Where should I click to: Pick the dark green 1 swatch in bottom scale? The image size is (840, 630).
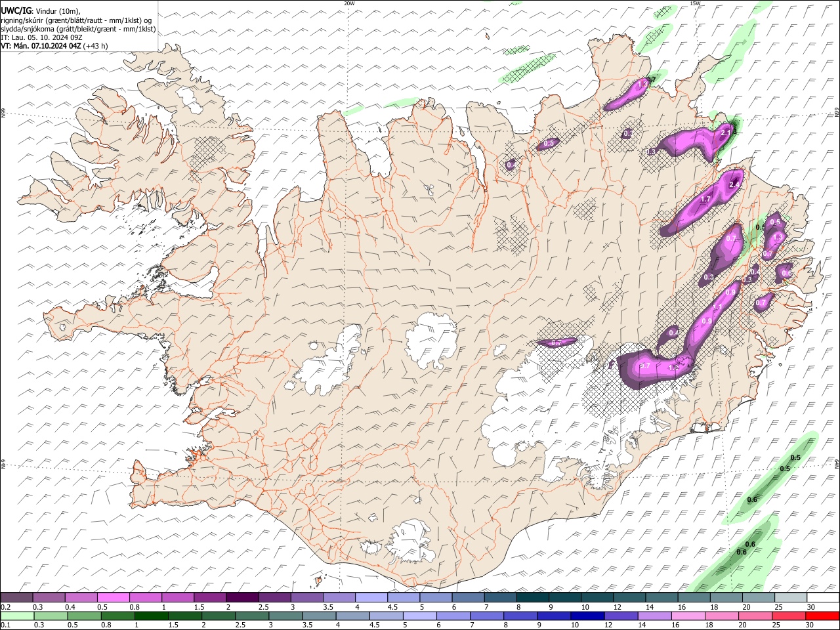click(x=151, y=616)
